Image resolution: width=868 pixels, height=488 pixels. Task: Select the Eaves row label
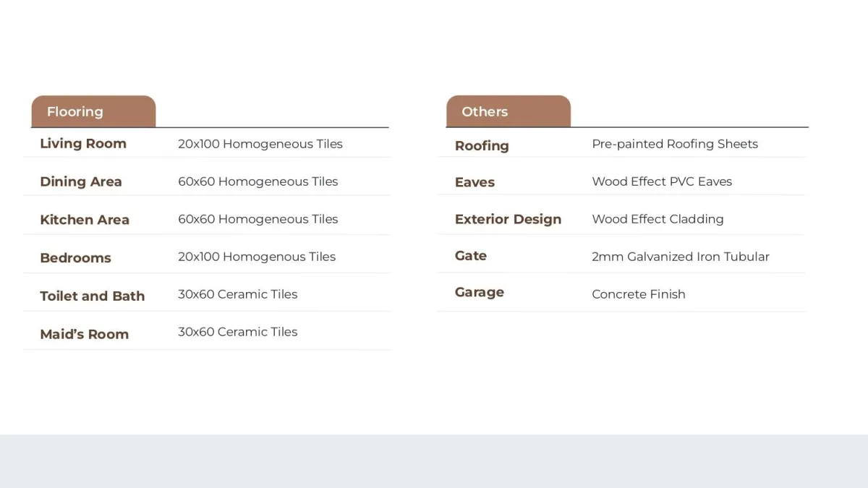click(x=475, y=182)
